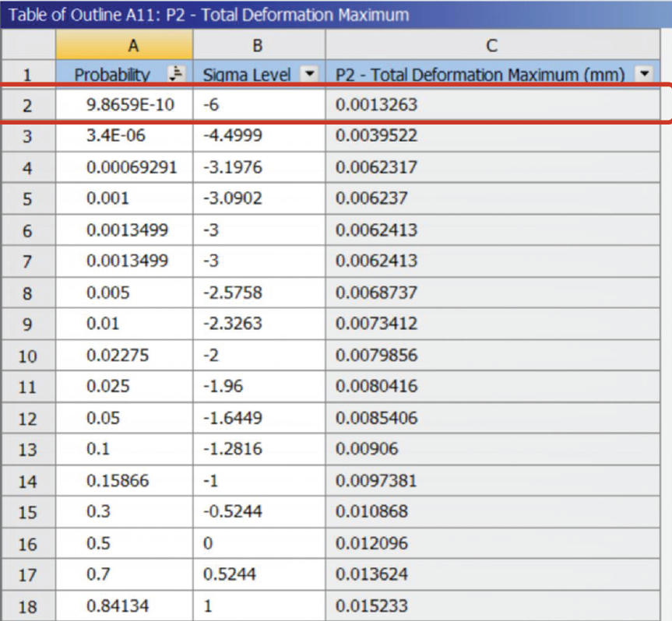Select row header number 13
The image size is (672, 621).
coord(28,449)
